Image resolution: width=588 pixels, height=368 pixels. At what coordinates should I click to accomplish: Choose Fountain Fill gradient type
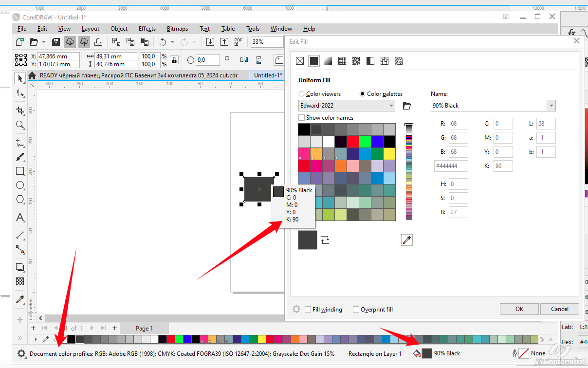[328, 61]
